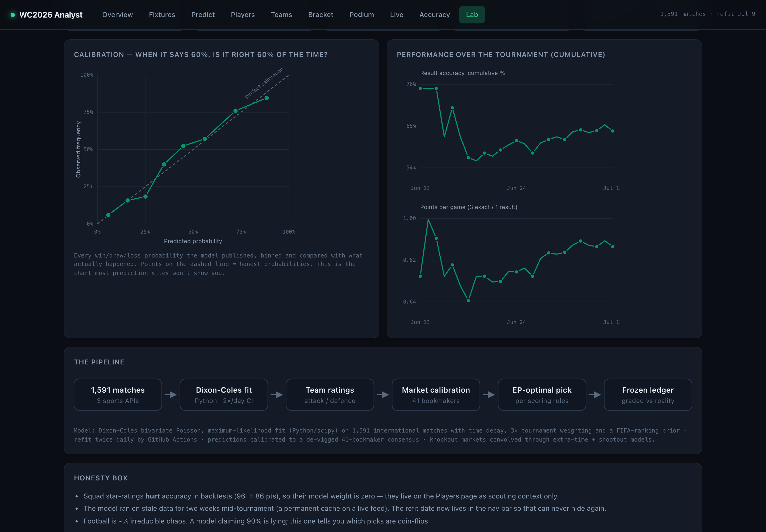Click the last data point on accuracy chart
Image resolution: width=766 pixels, height=532 pixels.
coord(613,131)
